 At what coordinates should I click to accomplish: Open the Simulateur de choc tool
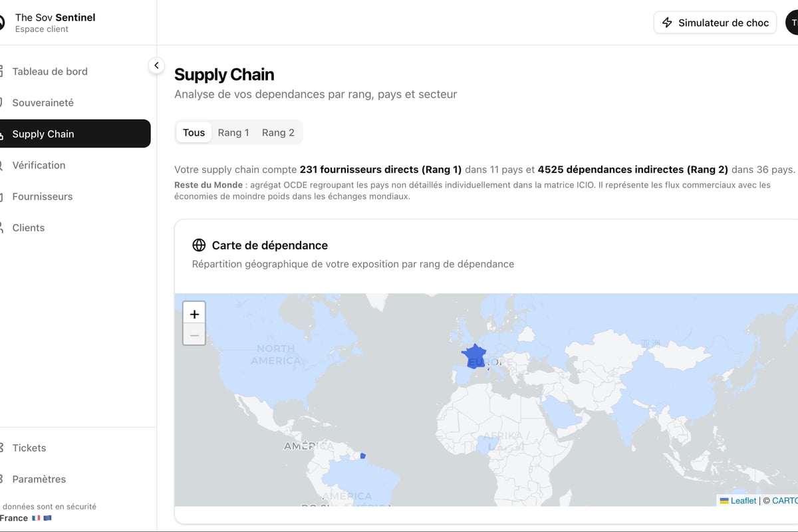pos(715,23)
